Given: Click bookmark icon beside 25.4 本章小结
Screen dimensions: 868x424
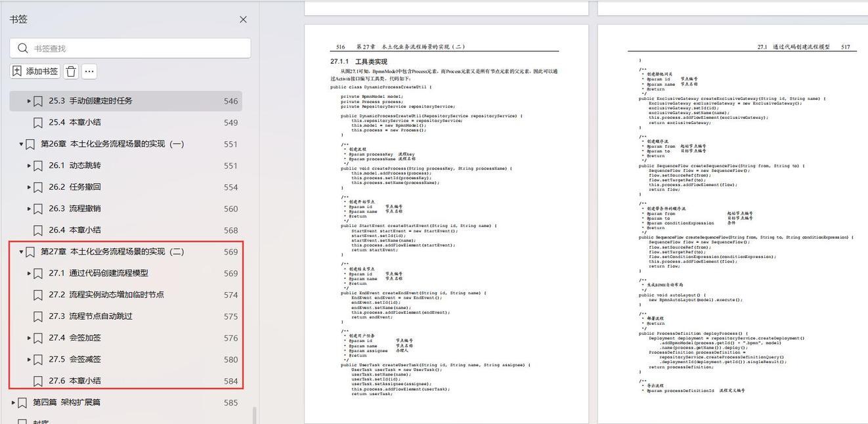Looking at the screenshot, I should point(38,122).
